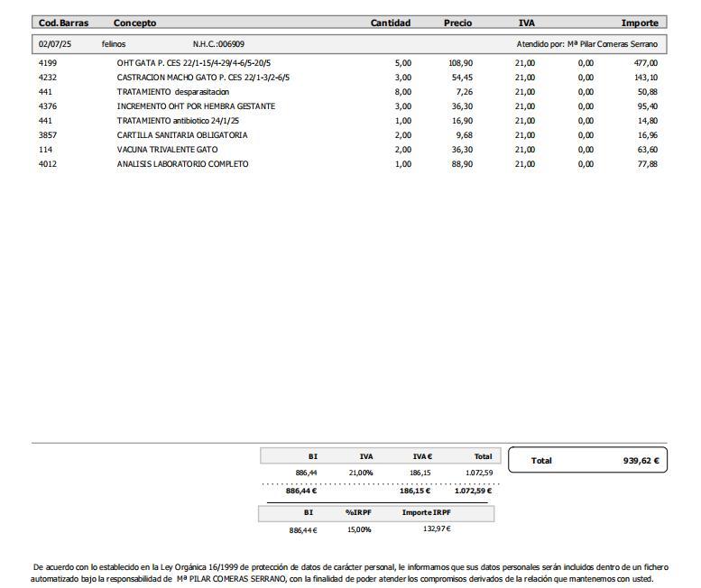This screenshot has width=701, height=588.
Task: Select amount '14,80'
Action: [648, 121]
